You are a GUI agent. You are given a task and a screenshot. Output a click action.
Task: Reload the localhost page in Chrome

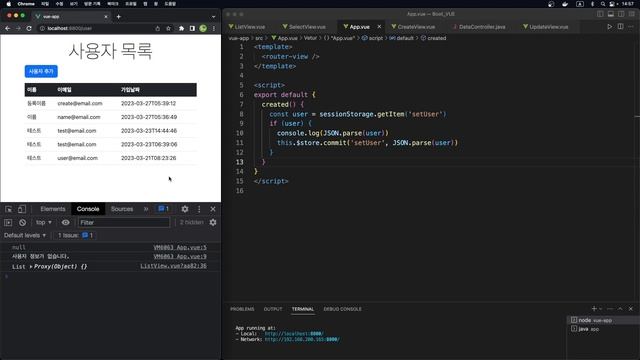pos(29,28)
